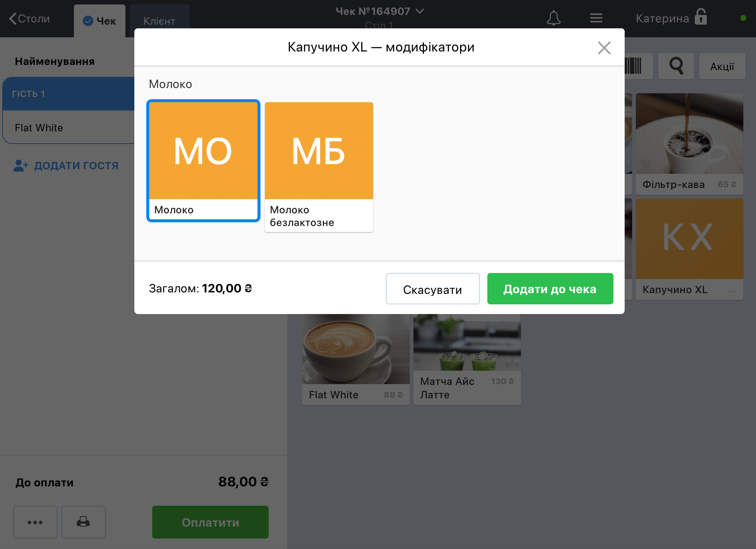This screenshot has height=549, width=756.
Task: Click the lock icon next to Катерина
Action: [701, 17]
